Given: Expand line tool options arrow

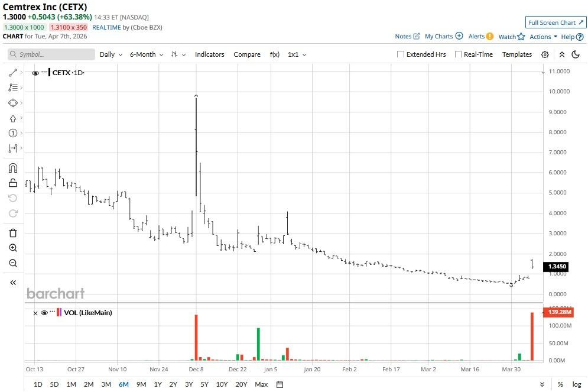Looking at the screenshot, I should click(x=21, y=73).
